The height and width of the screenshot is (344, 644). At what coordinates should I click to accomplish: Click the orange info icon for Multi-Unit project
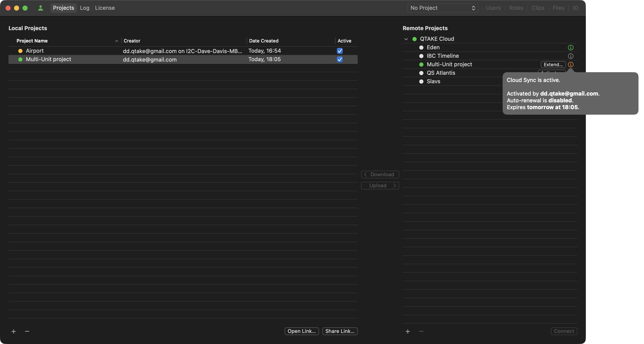(571, 65)
